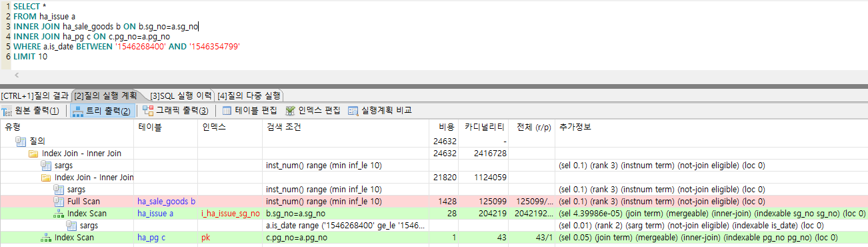This screenshot has height=247, width=868.
Task: Click the Full Scan row icon
Action: pyautogui.click(x=59, y=201)
